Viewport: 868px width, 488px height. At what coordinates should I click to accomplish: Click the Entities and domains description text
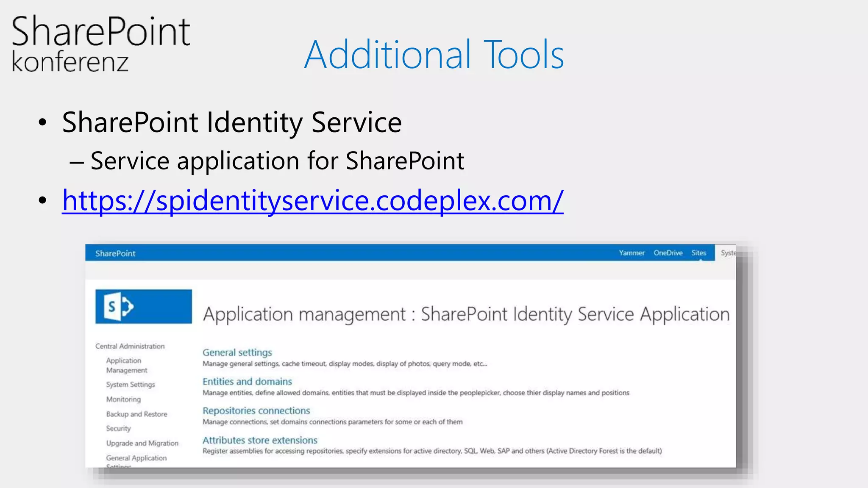click(x=416, y=393)
